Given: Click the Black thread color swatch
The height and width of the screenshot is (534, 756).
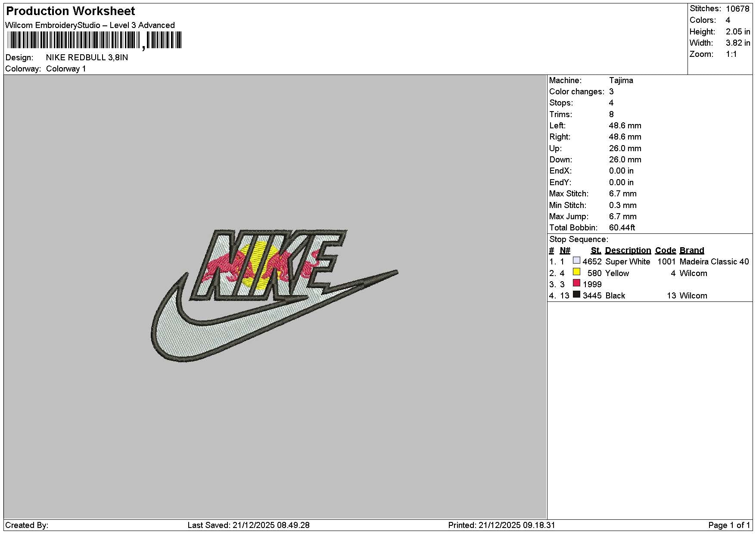Looking at the screenshot, I should pyautogui.click(x=576, y=294).
